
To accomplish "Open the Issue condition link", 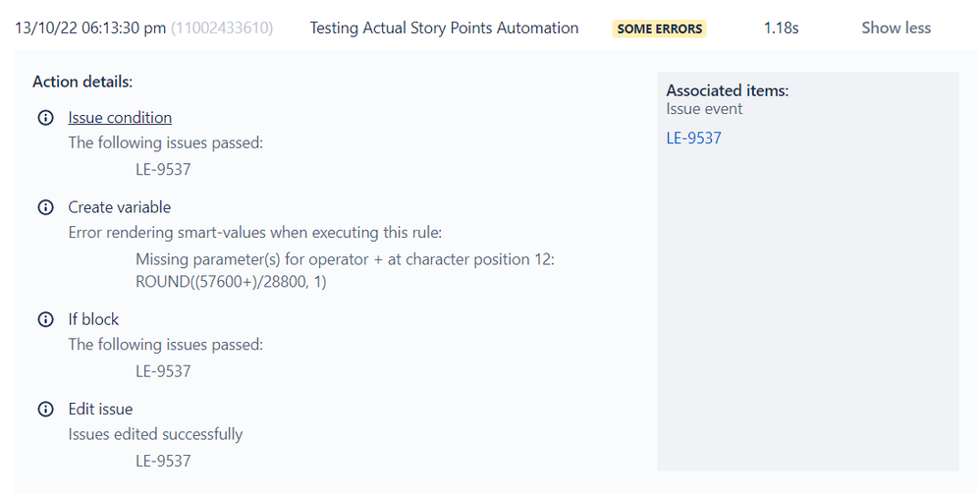I will point(120,118).
